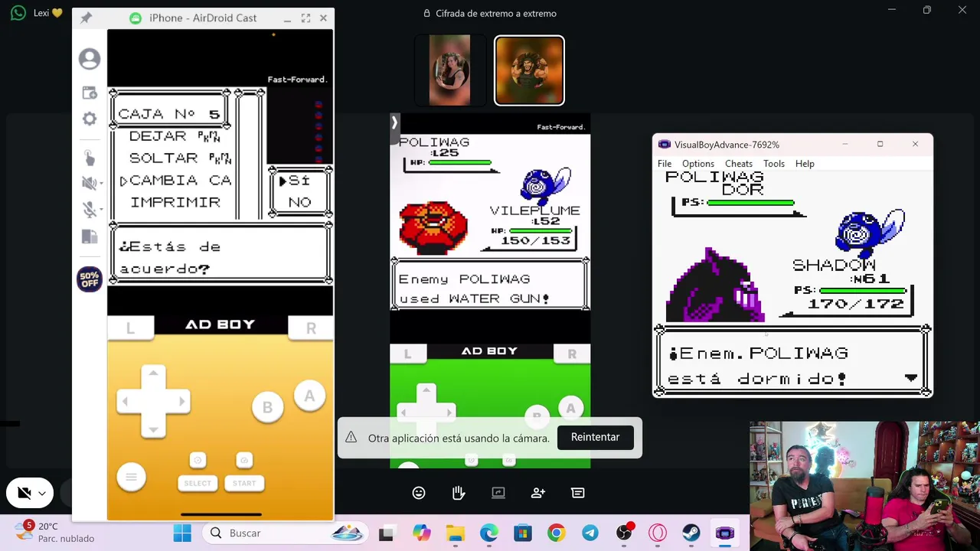Click the D-pad right arrow on yellow emulator
The height and width of the screenshot is (551, 980).
181,401
